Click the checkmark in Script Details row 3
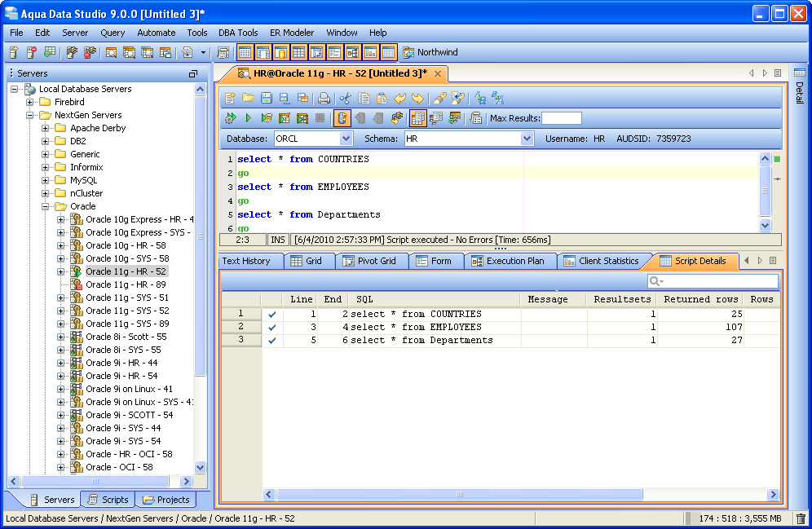The height and width of the screenshot is (529, 812). click(271, 340)
